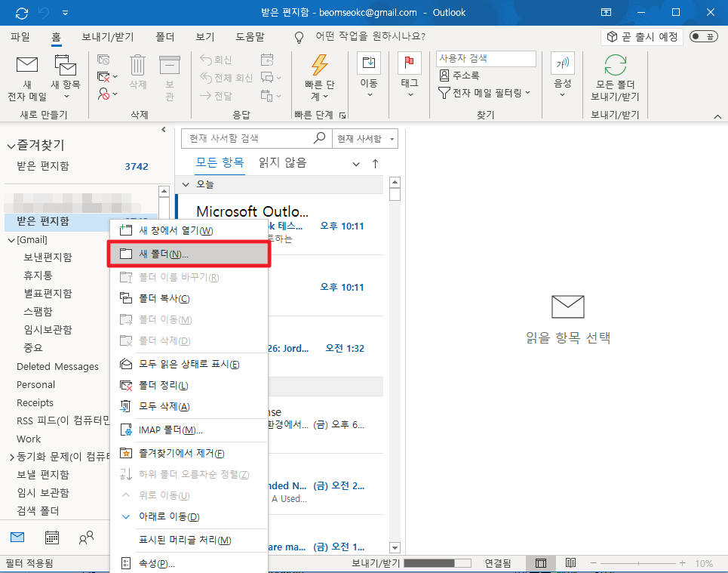The width and height of the screenshot is (728, 573).
Task: Choose Copy Folder (폴더 복사) in context menu
Action: pos(189,298)
